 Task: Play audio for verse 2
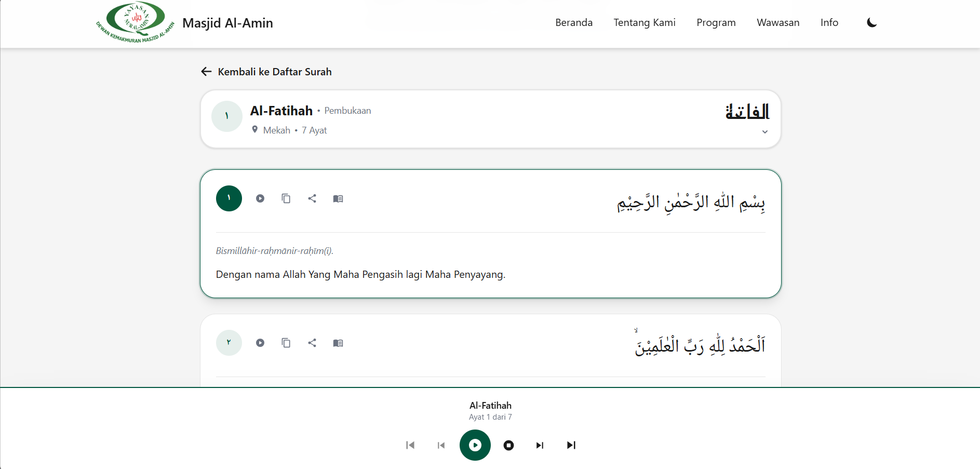[x=260, y=343]
